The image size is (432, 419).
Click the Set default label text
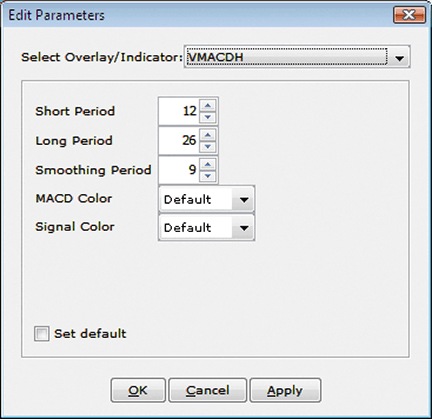coord(90,334)
